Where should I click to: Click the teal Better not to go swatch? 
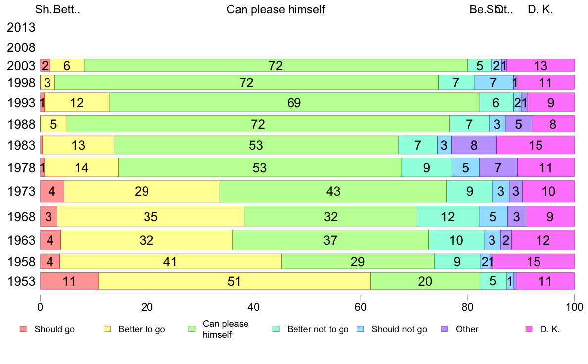point(276,329)
